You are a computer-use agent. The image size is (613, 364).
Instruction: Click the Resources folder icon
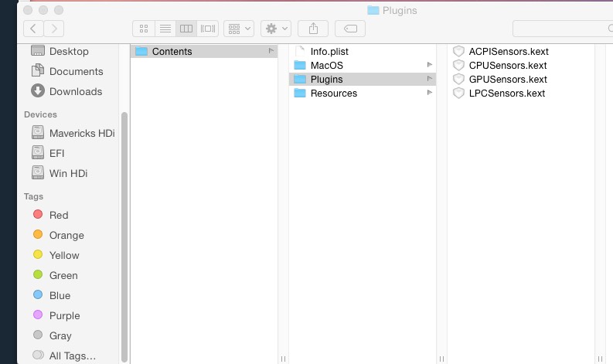click(300, 93)
